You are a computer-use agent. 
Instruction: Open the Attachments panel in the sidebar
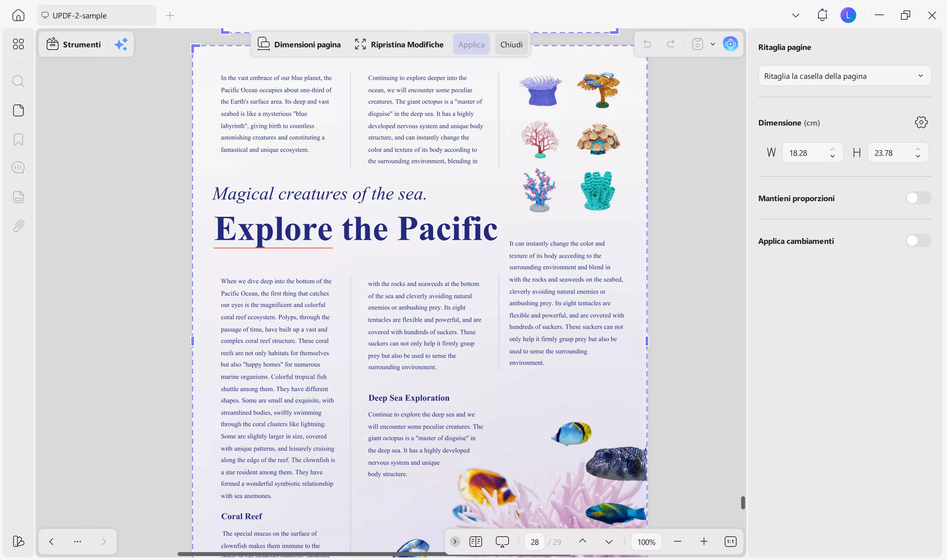pos(18,226)
